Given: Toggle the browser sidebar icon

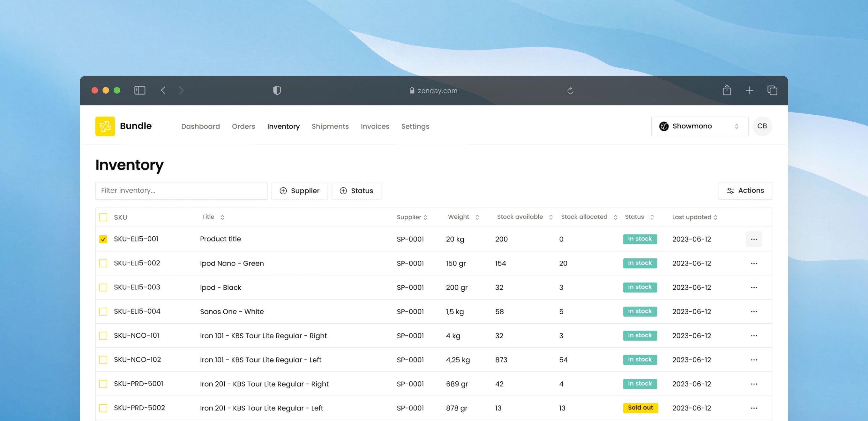Looking at the screenshot, I should [139, 90].
